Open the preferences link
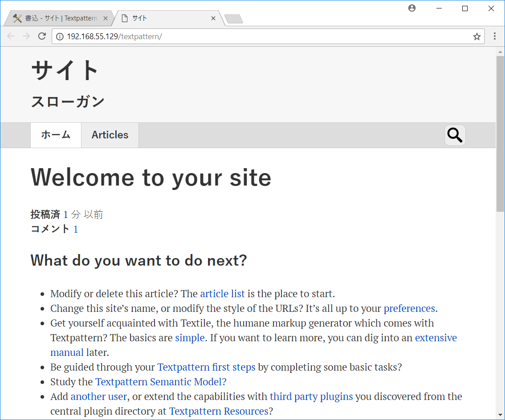Image resolution: width=505 pixels, height=420 pixels. click(x=409, y=308)
